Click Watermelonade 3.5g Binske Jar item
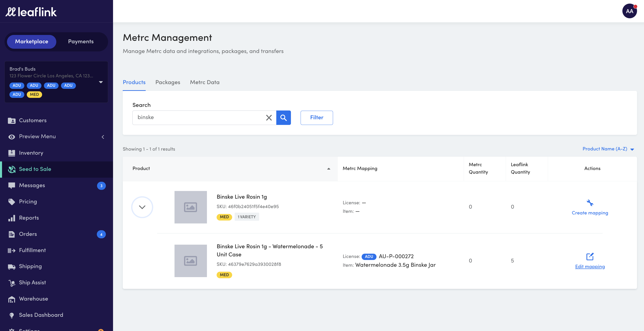This screenshot has height=331, width=644. click(395, 265)
